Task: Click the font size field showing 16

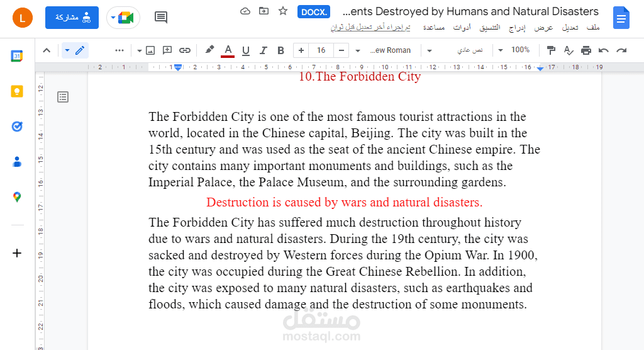Action: point(321,50)
